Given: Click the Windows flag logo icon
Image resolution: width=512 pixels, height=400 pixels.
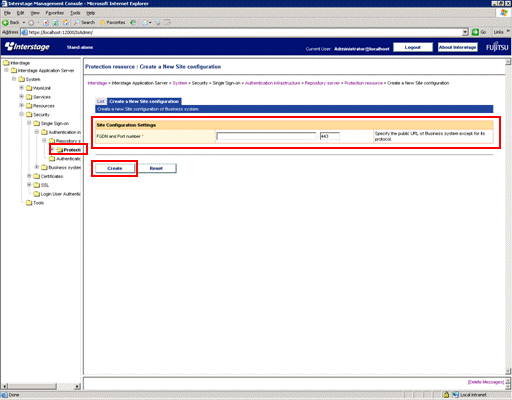Looking at the screenshot, I should 504,13.
